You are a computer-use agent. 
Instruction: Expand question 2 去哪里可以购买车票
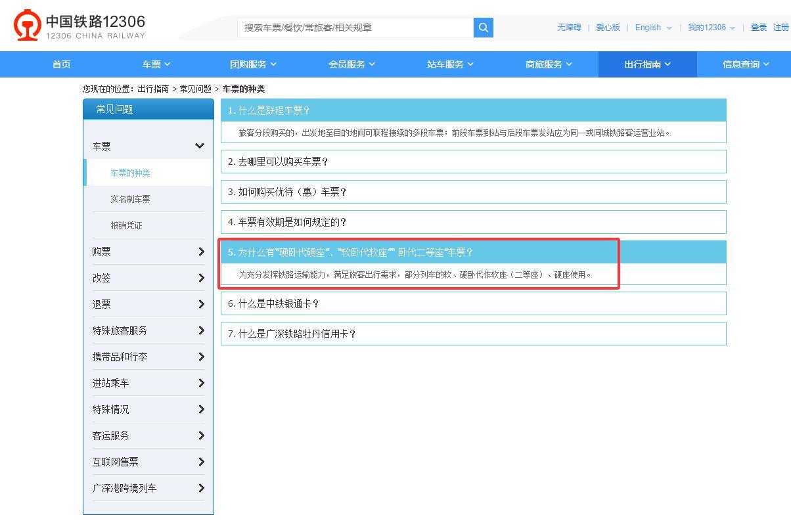474,162
